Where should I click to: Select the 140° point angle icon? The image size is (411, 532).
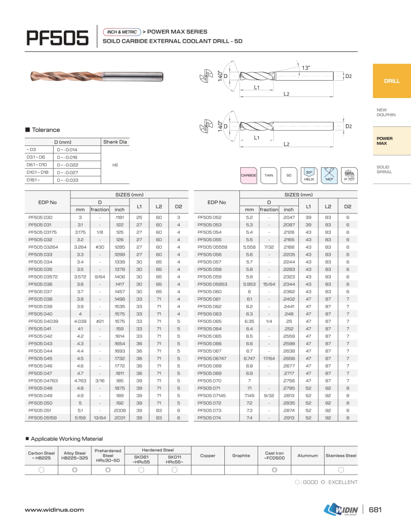point(329,176)
